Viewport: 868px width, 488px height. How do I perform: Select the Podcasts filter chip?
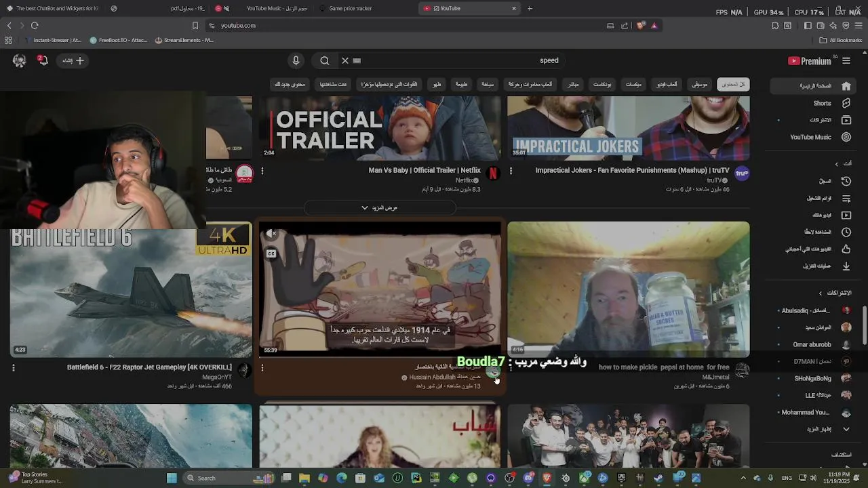pos(602,85)
